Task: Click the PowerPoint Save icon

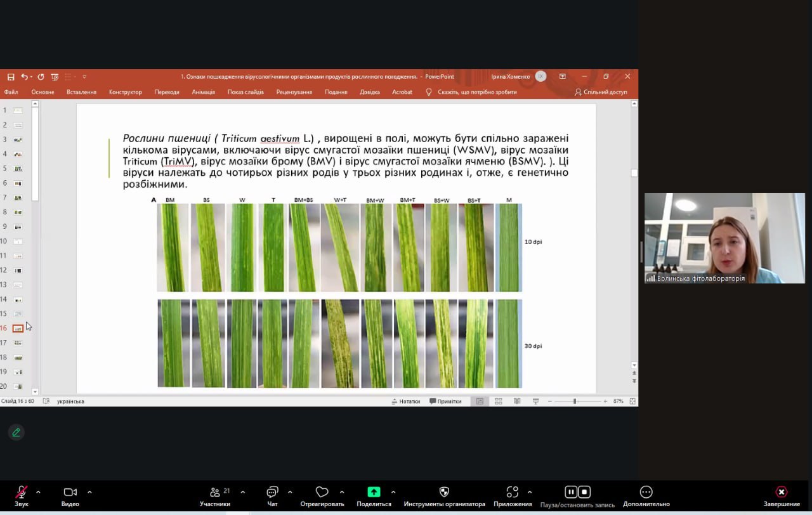Action: (x=11, y=77)
